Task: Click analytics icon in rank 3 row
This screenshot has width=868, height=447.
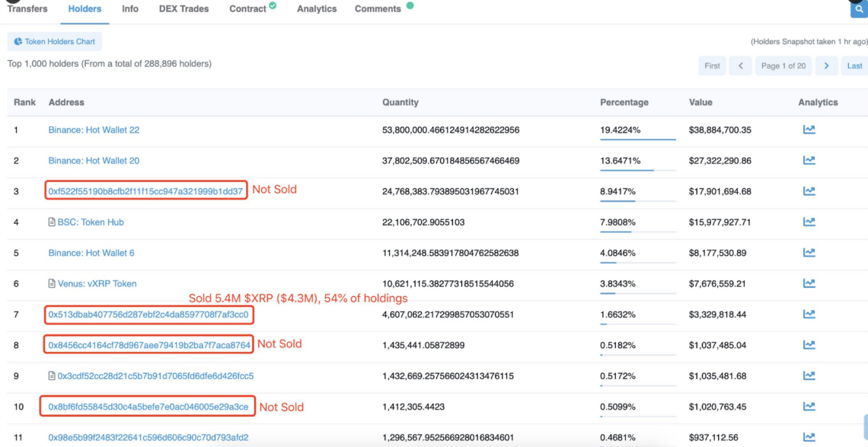Action: coord(809,191)
